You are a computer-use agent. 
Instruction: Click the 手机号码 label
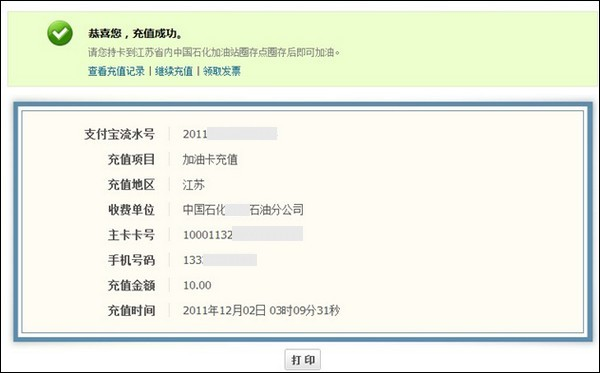(131, 260)
